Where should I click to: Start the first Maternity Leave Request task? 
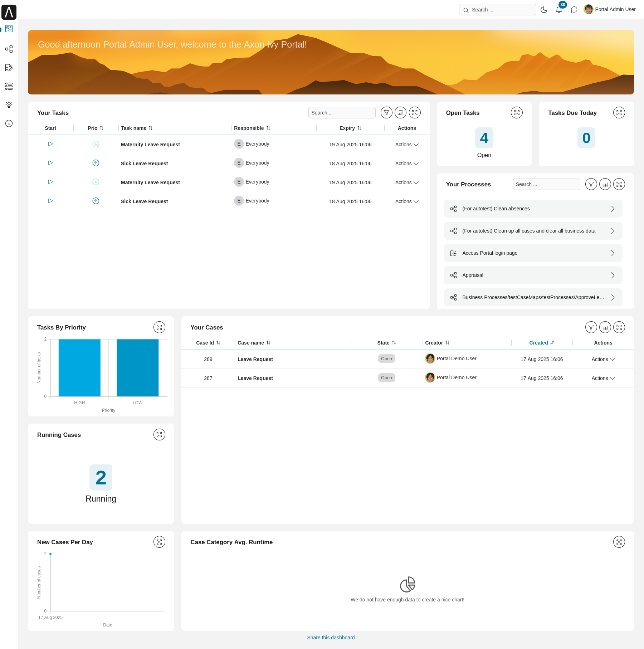50,144
